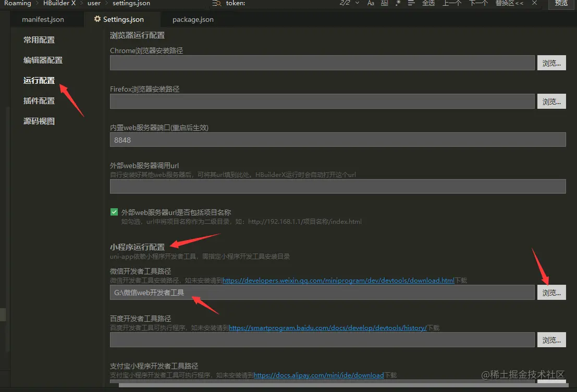Click the 浏览器运行配置 heading
Viewport: 577px width, 392px height.
[x=137, y=35]
